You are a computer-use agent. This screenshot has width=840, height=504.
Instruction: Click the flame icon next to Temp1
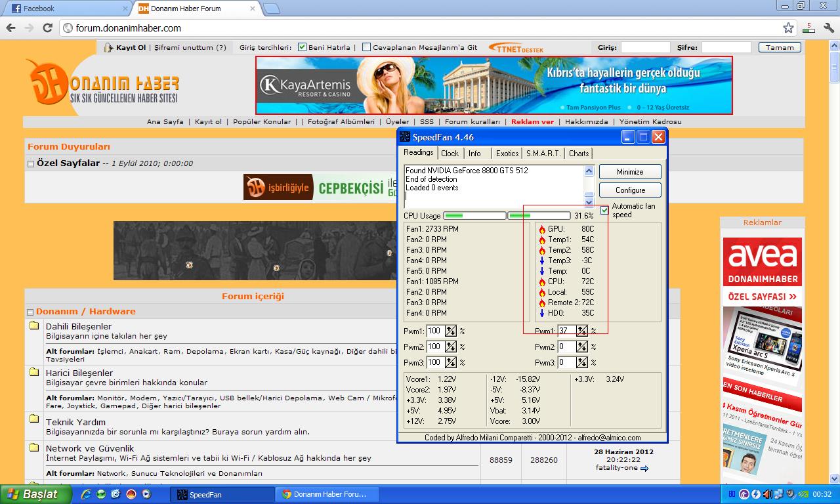tap(542, 240)
